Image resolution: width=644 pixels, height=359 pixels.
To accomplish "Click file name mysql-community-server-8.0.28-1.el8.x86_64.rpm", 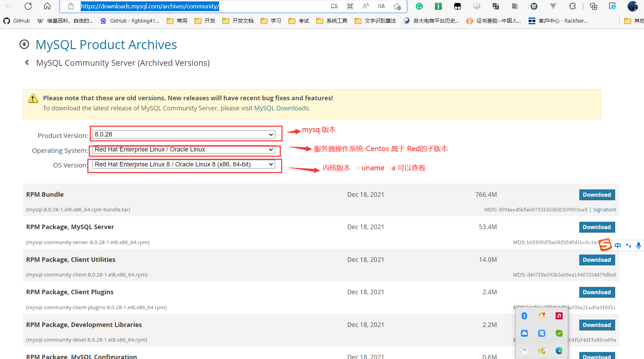I will tap(88, 242).
